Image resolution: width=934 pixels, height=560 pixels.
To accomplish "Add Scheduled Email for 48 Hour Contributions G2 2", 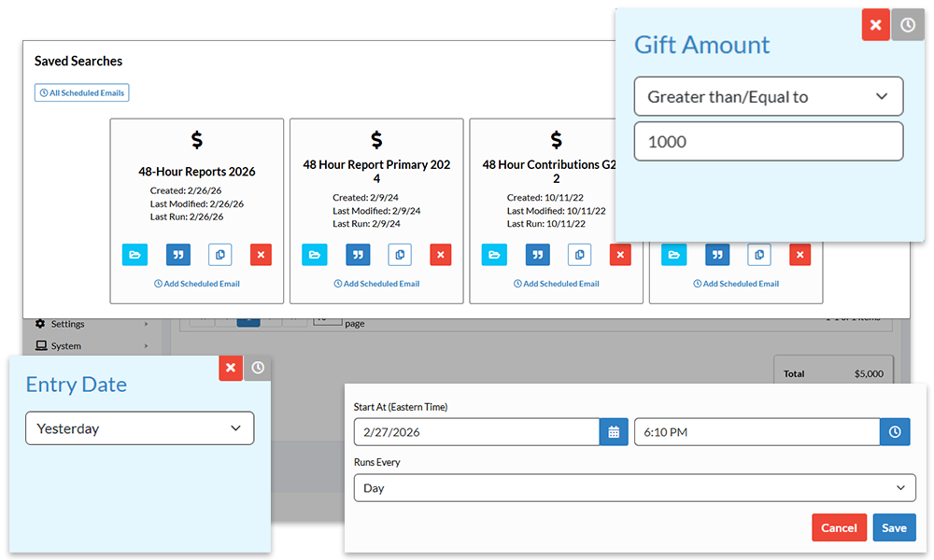I will pyautogui.click(x=556, y=285).
